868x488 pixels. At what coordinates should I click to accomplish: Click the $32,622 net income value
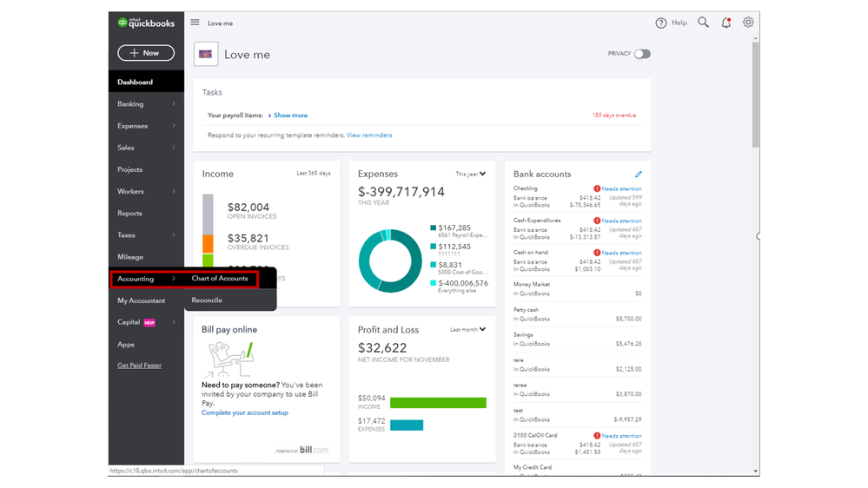pyautogui.click(x=382, y=348)
